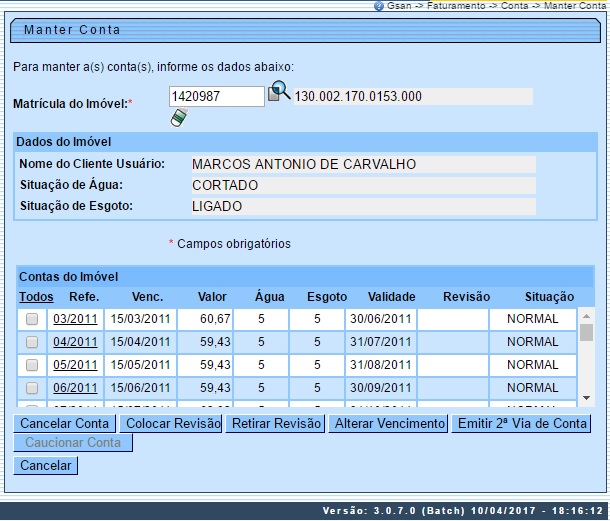The width and height of the screenshot is (610, 521).
Task: Click the eraser icon to clear Matrícula
Action: [178, 118]
